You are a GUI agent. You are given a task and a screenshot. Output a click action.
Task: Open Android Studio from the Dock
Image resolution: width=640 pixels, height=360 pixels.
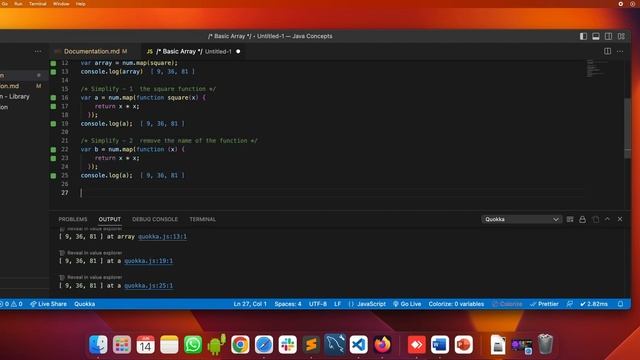tap(217, 345)
